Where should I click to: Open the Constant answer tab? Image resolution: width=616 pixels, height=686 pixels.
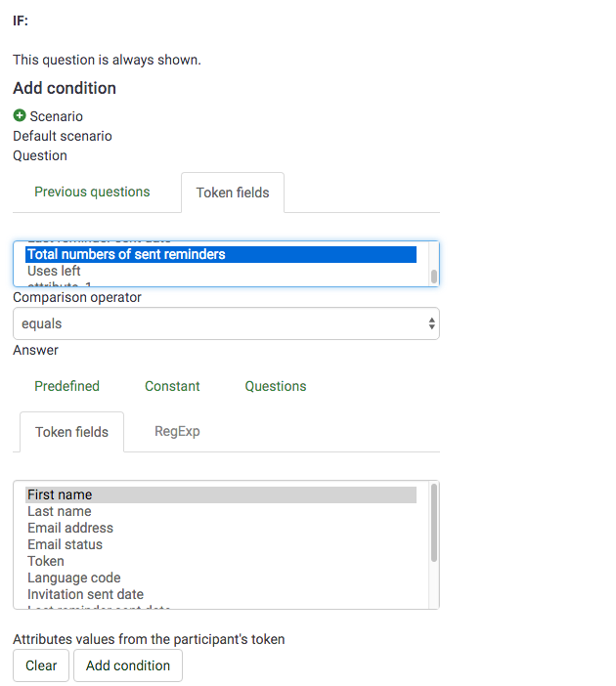point(172,386)
